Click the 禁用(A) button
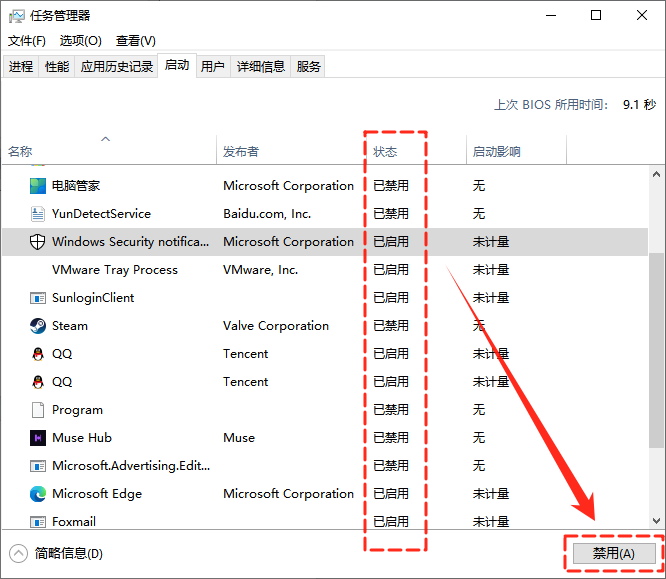This screenshot has height=579, width=666. coord(614,554)
